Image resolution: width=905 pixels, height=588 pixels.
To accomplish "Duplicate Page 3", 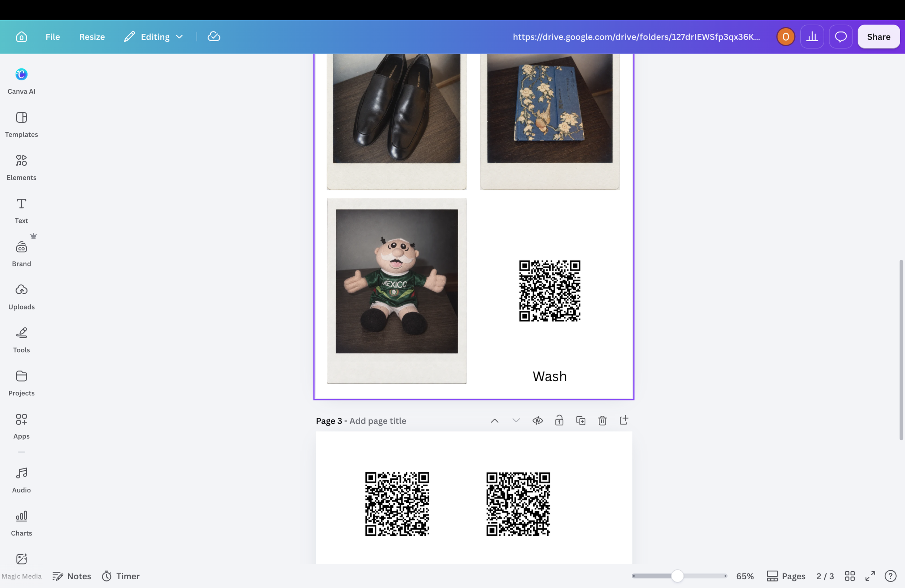I will pos(581,421).
